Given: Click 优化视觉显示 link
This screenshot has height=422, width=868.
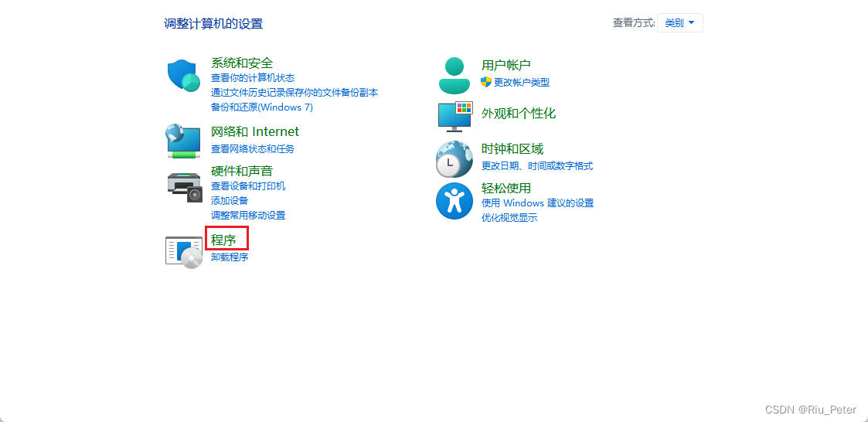Looking at the screenshot, I should click(x=509, y=218).
